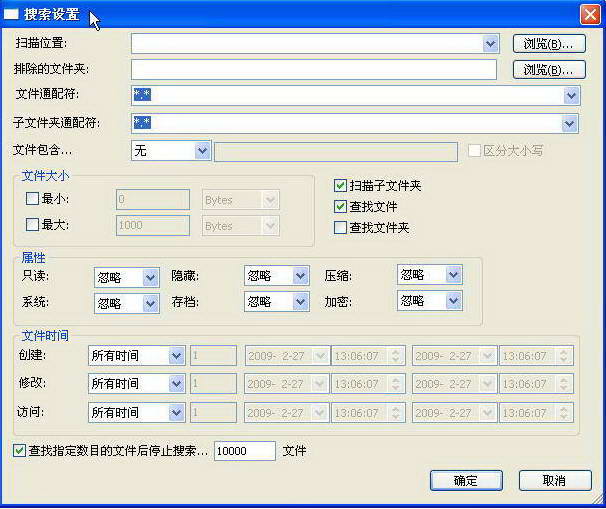Open the 文件包含 dropdown showing 无
The image size is (606, 509).
tap(202, 151)
